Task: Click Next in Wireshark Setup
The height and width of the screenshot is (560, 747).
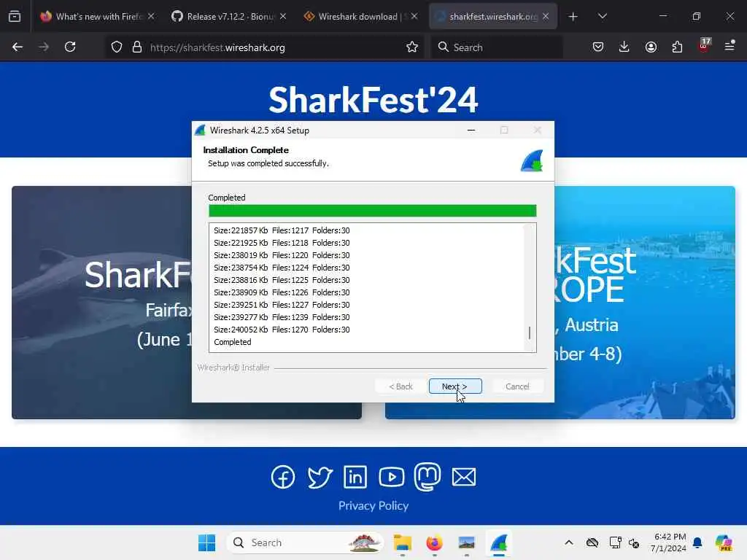Action: tap(455, 386)
